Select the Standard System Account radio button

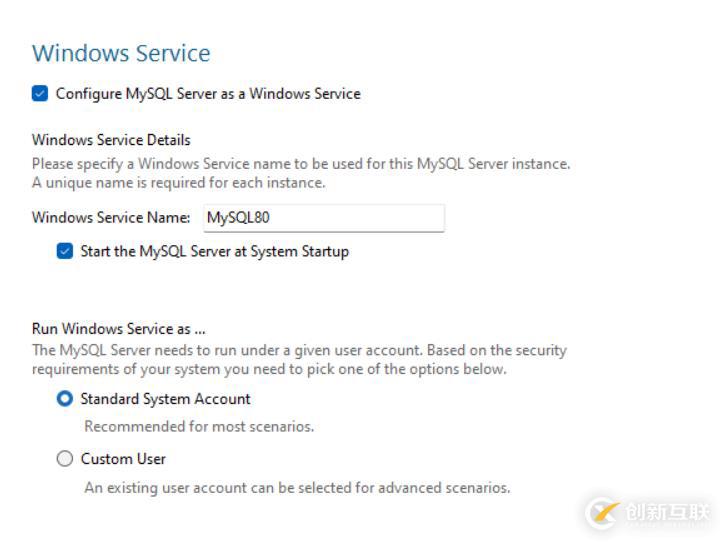(x=65, y=399)
